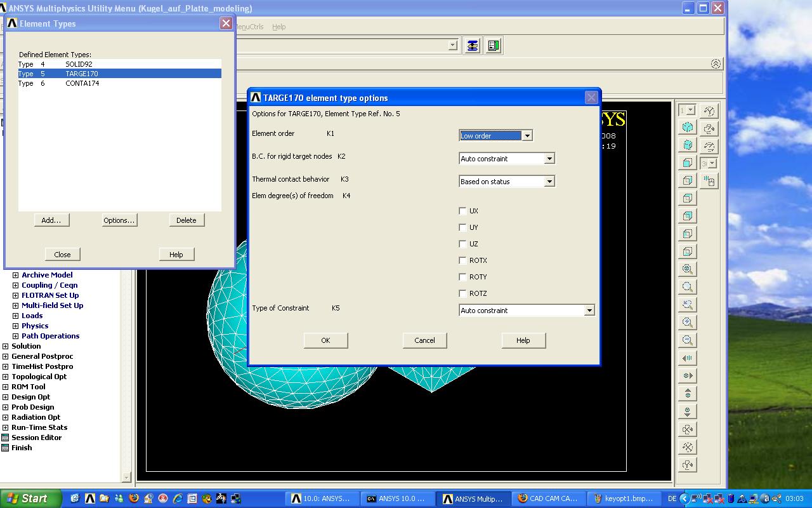Select Type 5 TARGE170 in the list
812x508 pixels.
click(x=119, y=74)
